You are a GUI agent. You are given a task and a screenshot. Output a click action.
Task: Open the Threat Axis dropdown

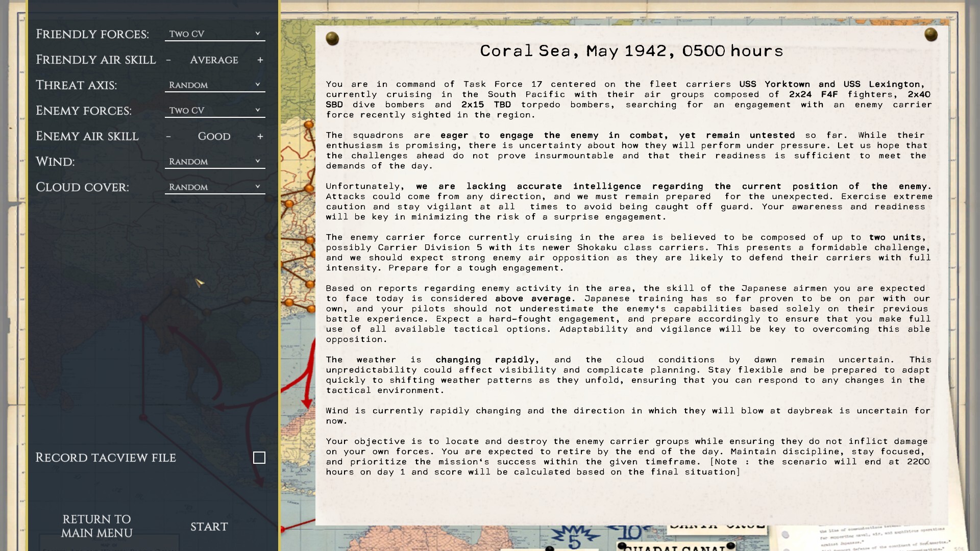(215, 85)
